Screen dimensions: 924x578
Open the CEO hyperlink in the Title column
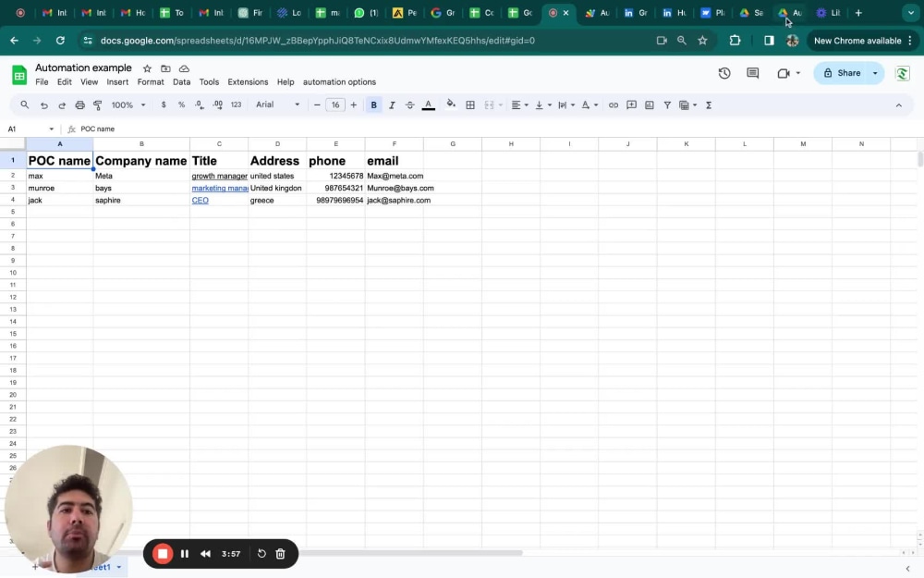[x=200, y=200]
